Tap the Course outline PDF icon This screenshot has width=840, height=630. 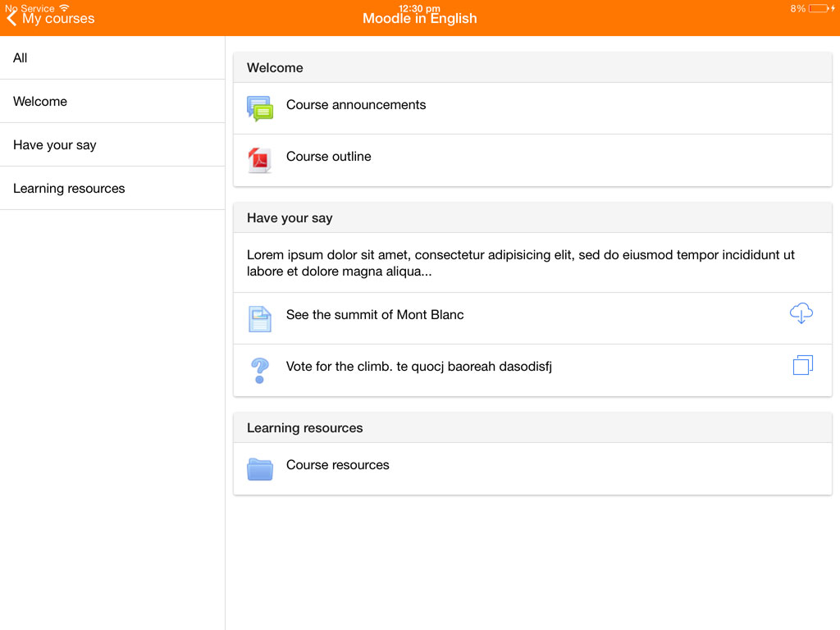(x=260, y=160)
